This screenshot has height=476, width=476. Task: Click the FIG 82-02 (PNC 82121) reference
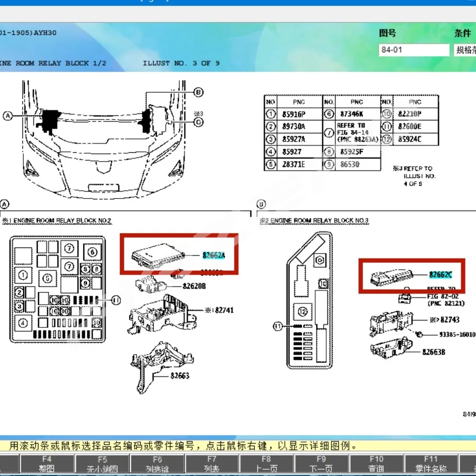tap(446, 299)
